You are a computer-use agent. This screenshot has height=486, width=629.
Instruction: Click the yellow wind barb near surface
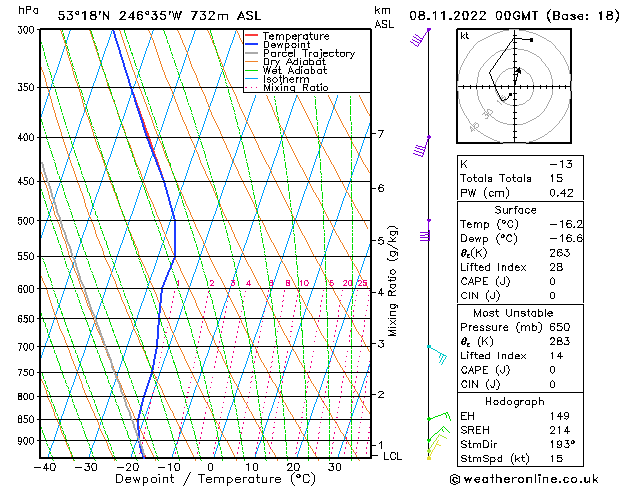point(435,448)
